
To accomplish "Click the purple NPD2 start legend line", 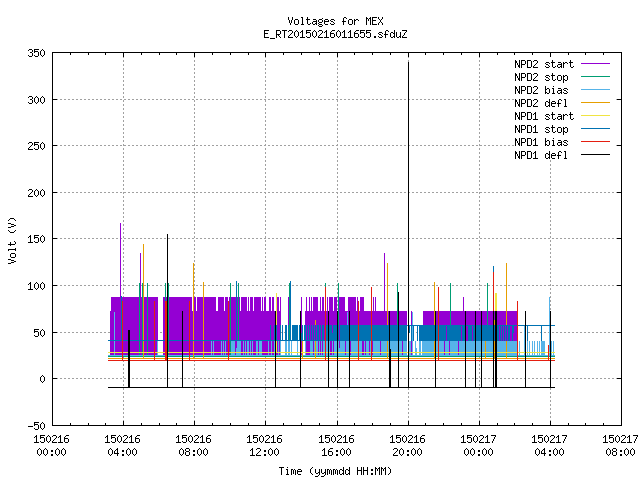I will [x=596, y=64].
